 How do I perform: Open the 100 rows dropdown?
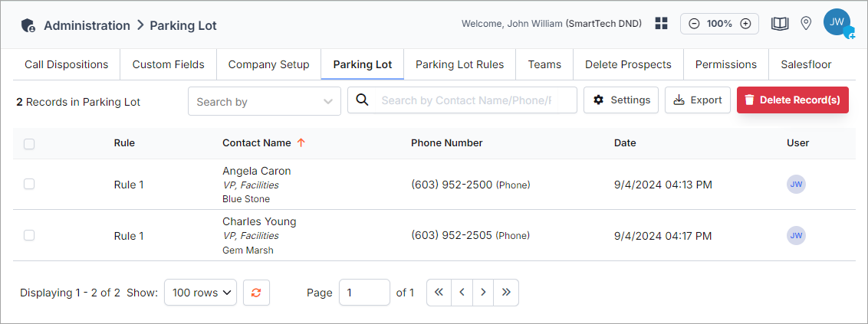pyautogui.click(x=200, y=293)
